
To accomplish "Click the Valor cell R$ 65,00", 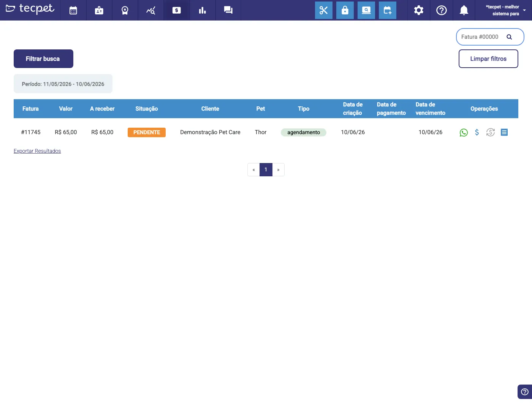I will [66, 132].
